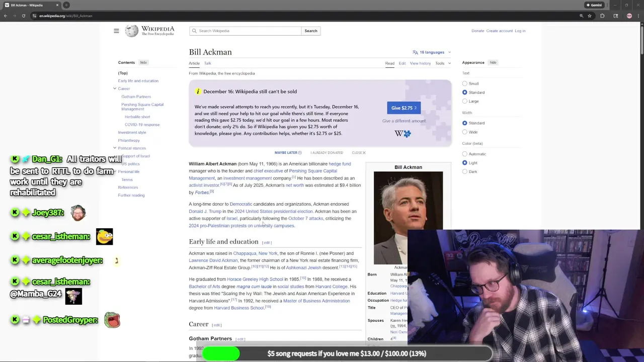This screenshot has height=362, width=644.
Task: Switch to the Talk tab
Action: [x=207, y=63]
